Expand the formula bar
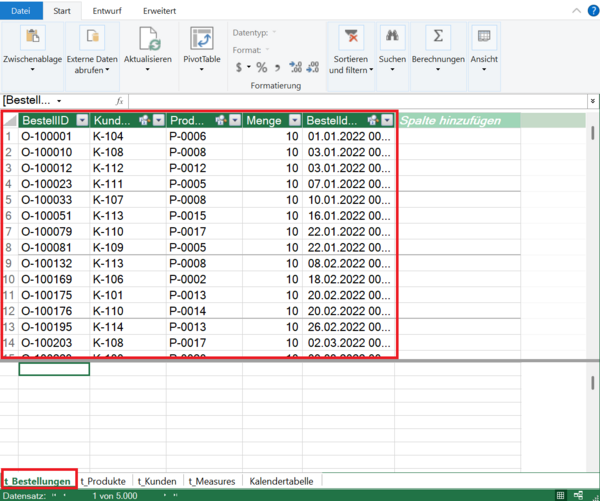 click(x=591, y=101)
